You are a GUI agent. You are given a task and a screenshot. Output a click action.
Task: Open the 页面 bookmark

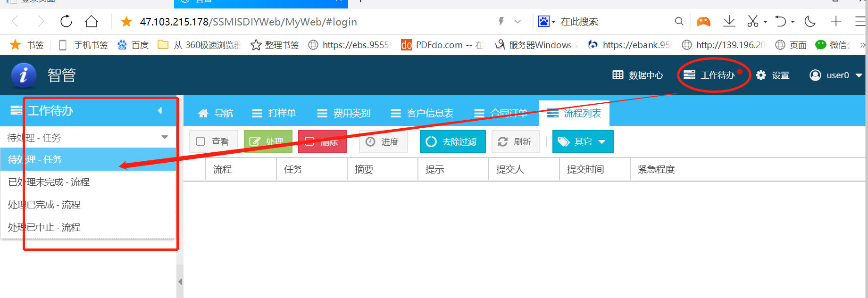(x=791, y=45)
